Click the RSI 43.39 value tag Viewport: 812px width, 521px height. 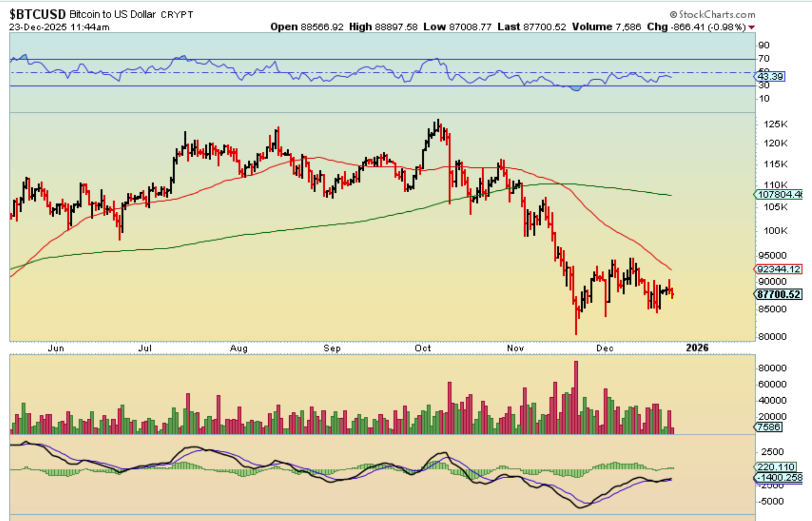click(x=770, y=76)
